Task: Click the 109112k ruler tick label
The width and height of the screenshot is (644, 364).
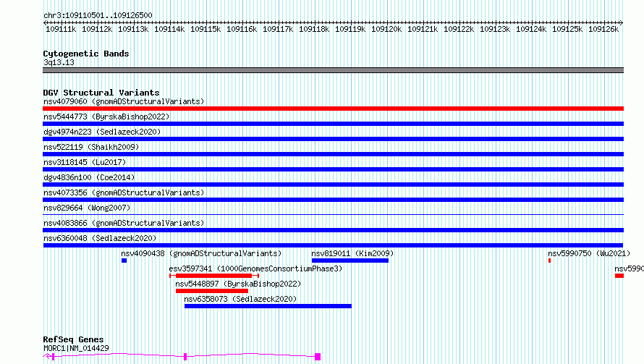Action: coord(97,29)
